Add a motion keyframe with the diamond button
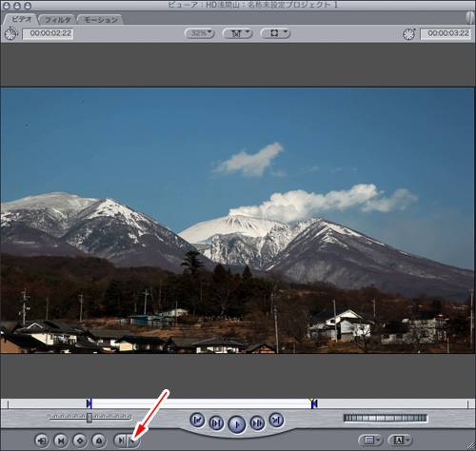The width and height of the screenshot is (476, 451). 80,441
